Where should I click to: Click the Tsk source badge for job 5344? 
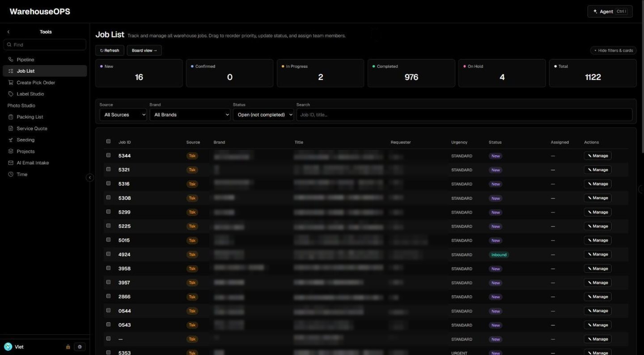(x=192, y=156)
